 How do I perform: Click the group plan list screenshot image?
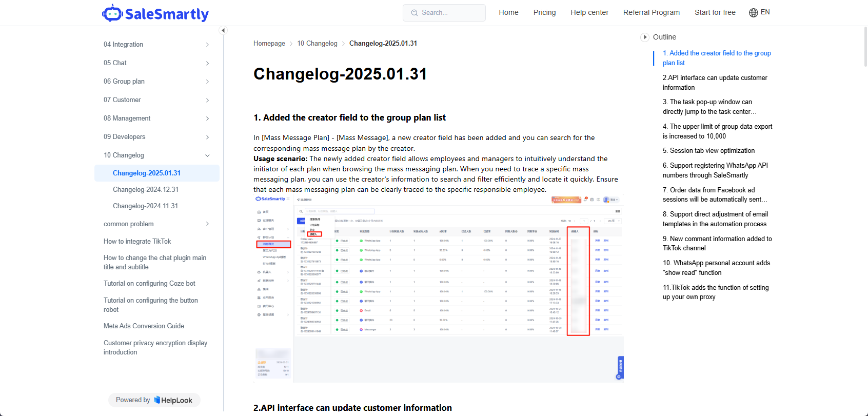pos(439,289)
